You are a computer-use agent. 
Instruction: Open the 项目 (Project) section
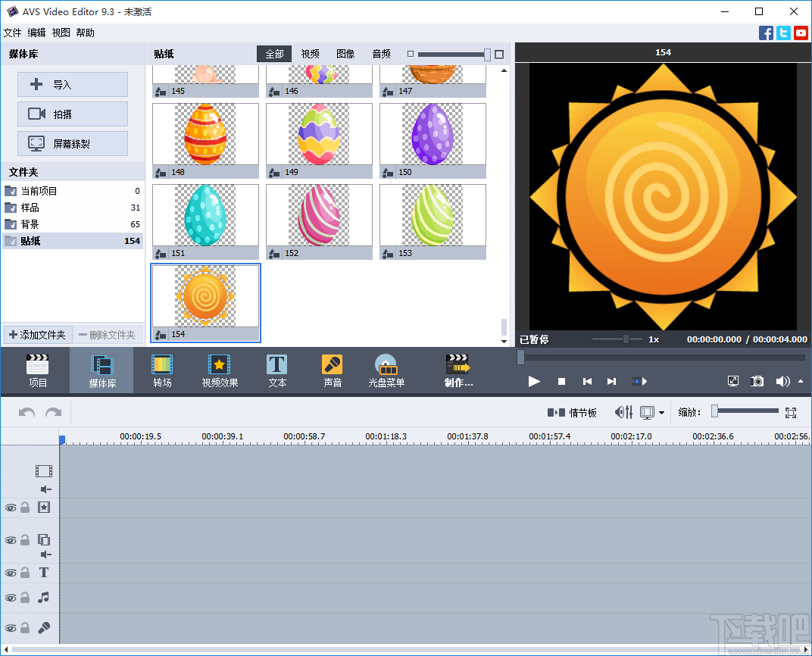tap(37, 370)
